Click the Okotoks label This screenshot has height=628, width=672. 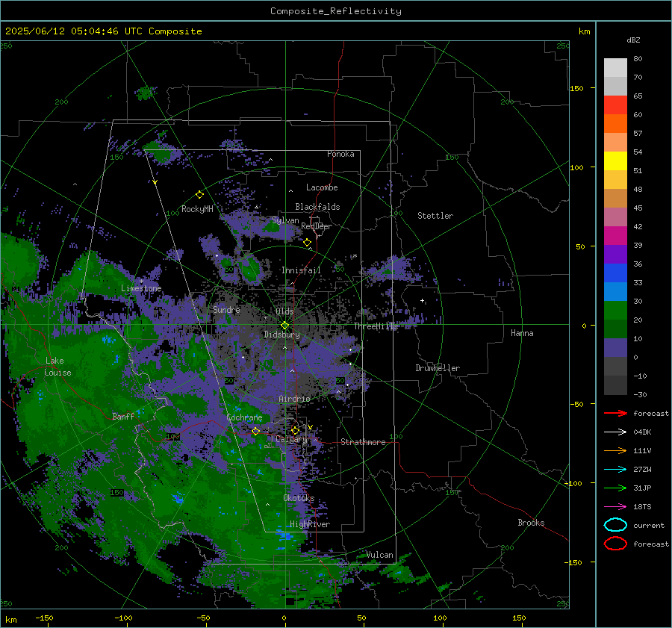(x=299, y=498)
